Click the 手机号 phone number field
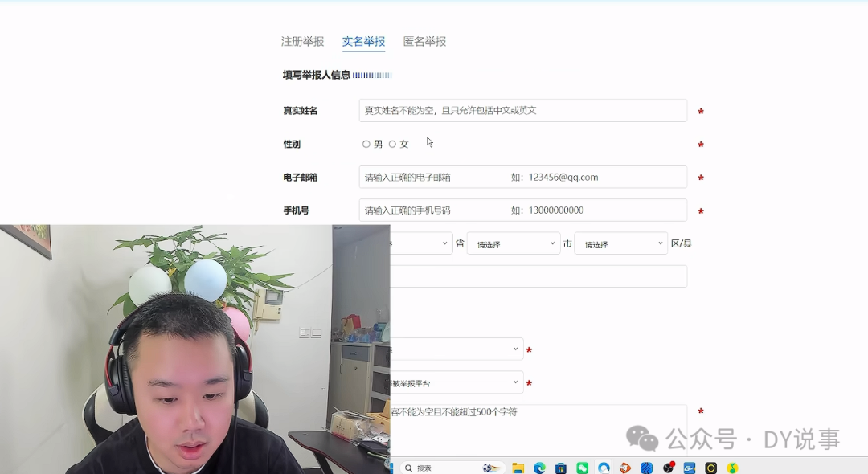 (523, 210)
